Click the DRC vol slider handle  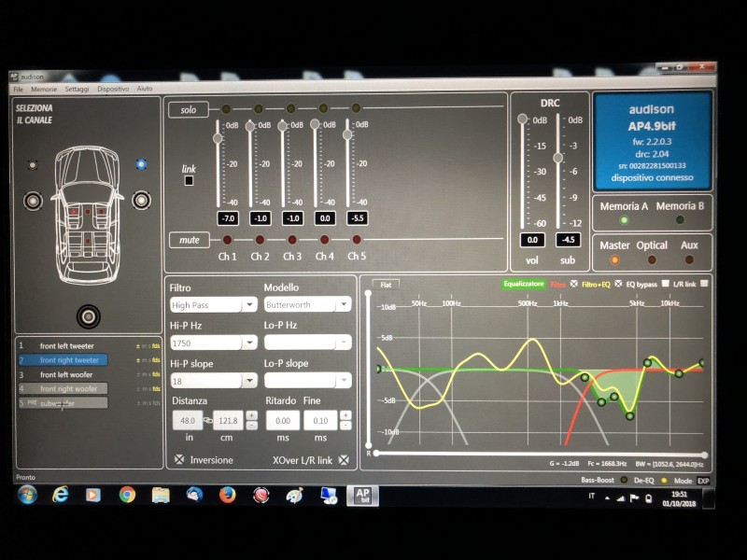pyautogui.click(x=523, y=119)
